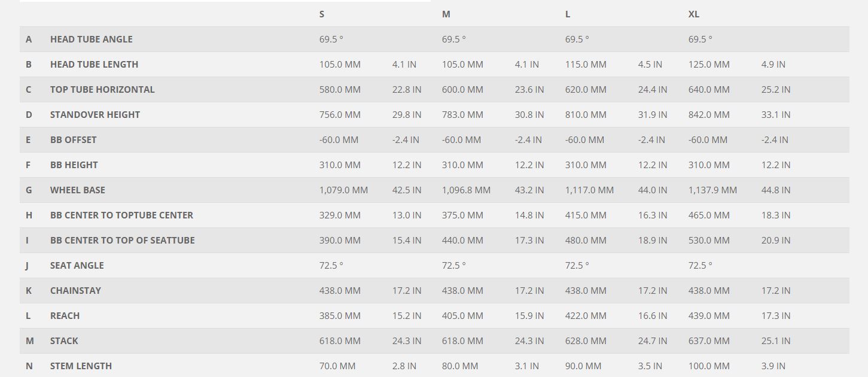This screenshot has width=868, height=377.
Task: Click the TOP TUBE HORIZONTAL row label
Action: tap(102, 89)
